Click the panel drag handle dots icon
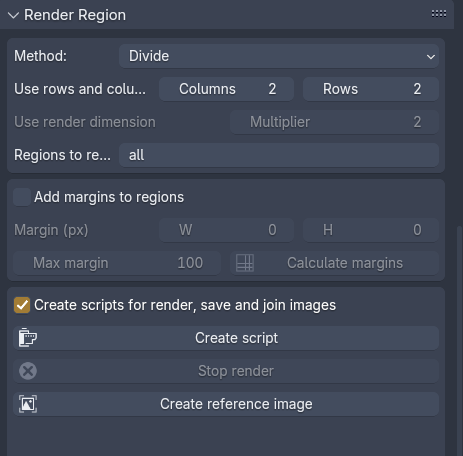This screenshot has height=456, width=463. coord(439,14)
